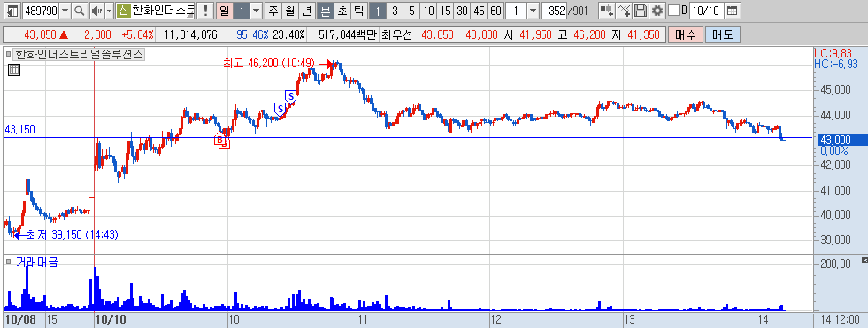Image resolution: width=868 pixels, height=328 pixels.
Task: Save chart with the floppy disk icon
Action: [641, 10]
